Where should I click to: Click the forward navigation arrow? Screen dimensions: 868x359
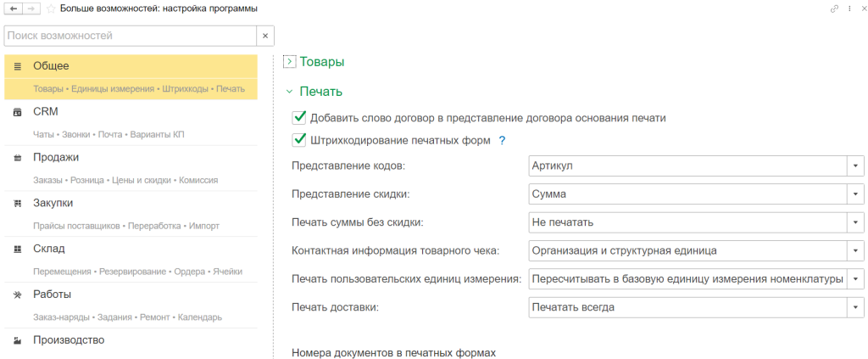[x=31, y=8]
